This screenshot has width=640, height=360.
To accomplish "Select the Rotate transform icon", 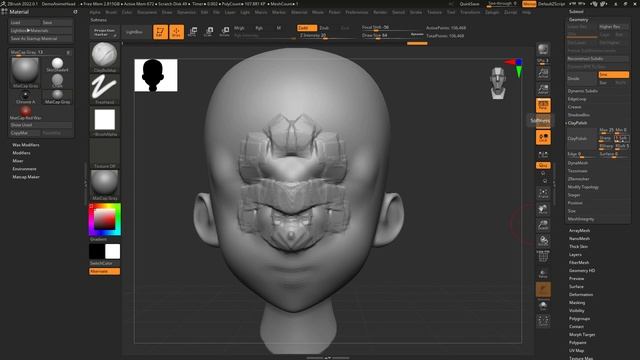I will click(224, 32).
